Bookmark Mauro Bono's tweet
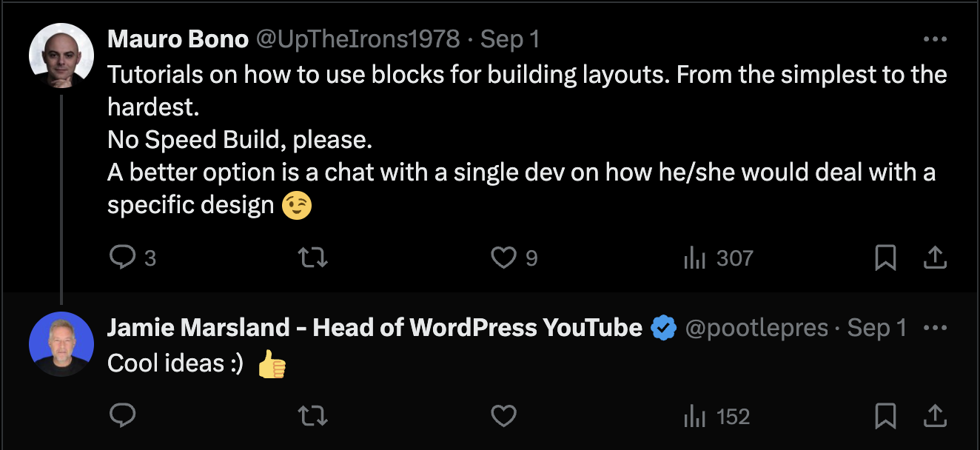 (x=885, y=258)
